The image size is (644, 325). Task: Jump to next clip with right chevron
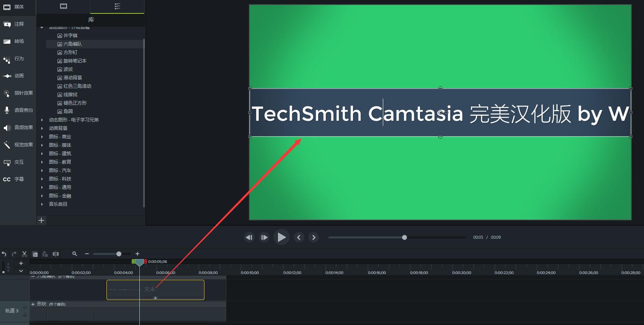click(x=314, y=238)
